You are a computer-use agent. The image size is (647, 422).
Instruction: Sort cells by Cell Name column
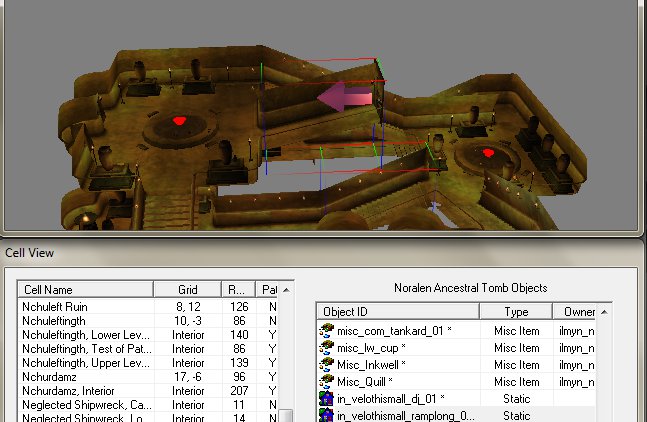click(x=86, y=289)
